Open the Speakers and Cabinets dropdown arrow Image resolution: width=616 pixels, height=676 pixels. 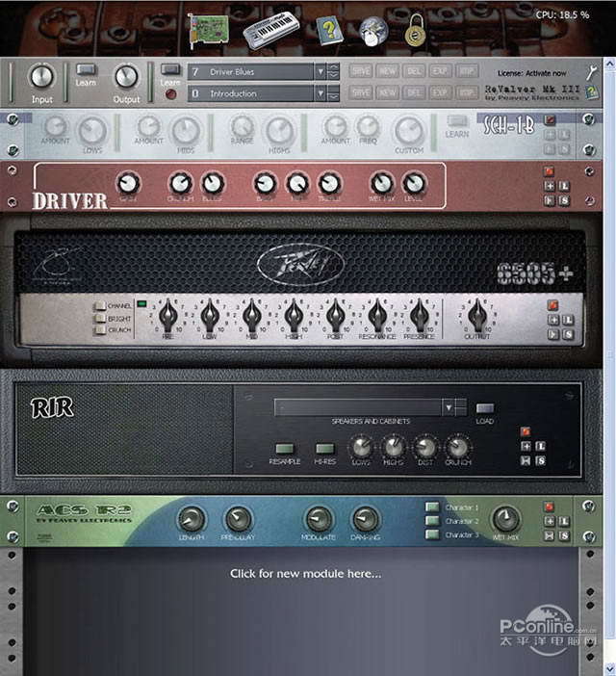pyautogui.click(x=449, y=407)
